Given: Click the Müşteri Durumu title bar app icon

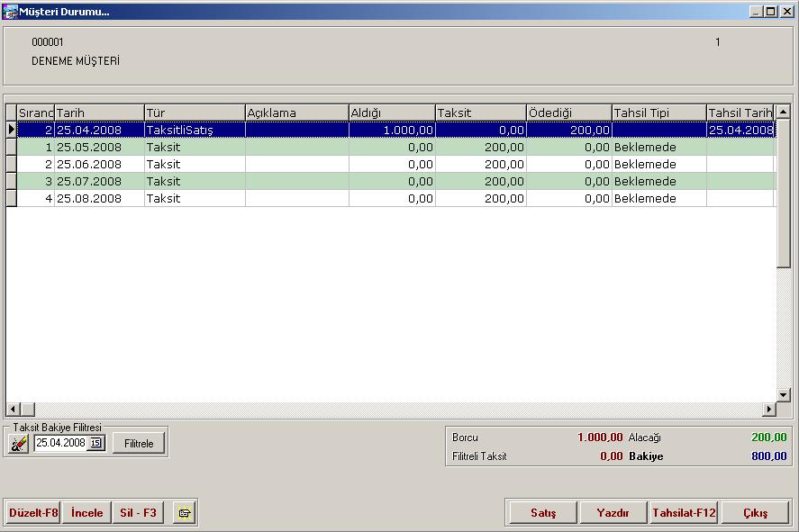Looking at the screenshot, I should click(x=10, y=11).
